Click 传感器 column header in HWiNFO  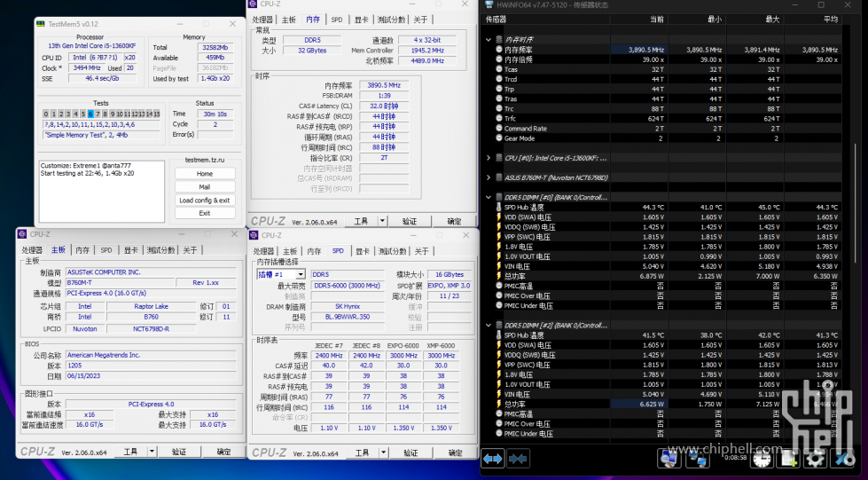click(547, 20)
